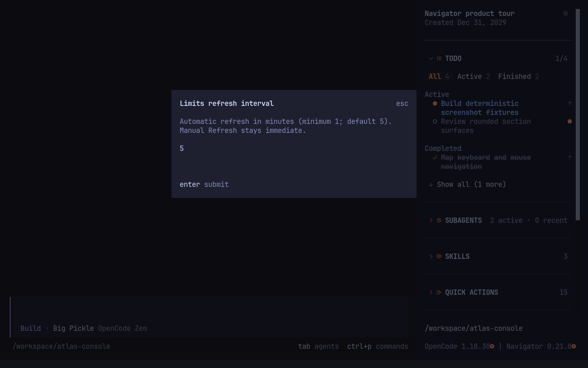Click the TODO list icon
The width and height of the screenshot is (588, 368).
[439, 58]
